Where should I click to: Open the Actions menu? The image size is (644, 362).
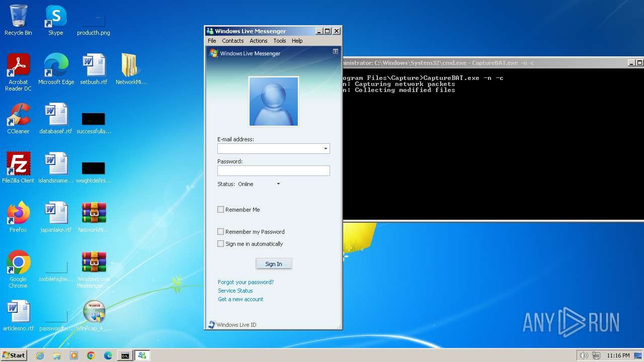pyautogui.click(x=259, y=41)
